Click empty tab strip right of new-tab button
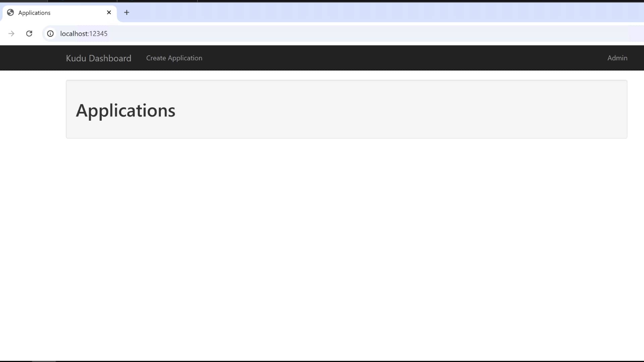The width and height of the screenshot is (644, 362). pos(369,12)
